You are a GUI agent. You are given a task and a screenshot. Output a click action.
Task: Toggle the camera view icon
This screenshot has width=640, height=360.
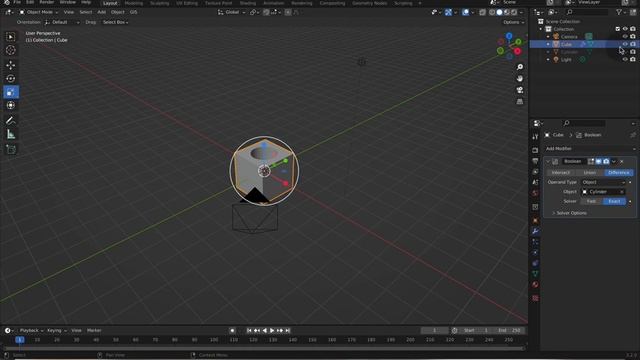520,90
